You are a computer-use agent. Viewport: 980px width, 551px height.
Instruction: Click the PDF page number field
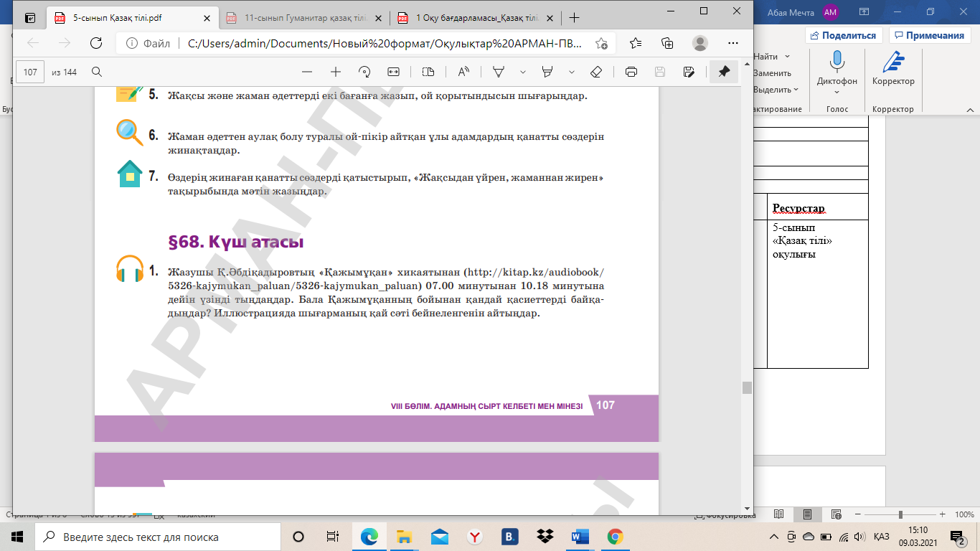(x=30, y=72)
